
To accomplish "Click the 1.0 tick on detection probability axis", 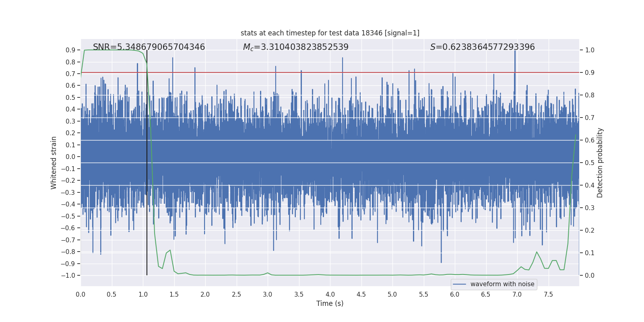I will tap(590, 50).
